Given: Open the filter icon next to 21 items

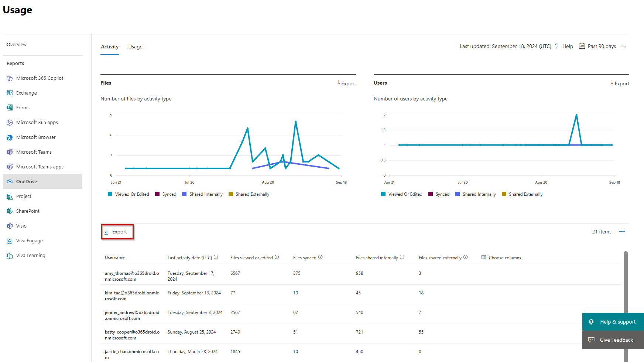Looking at the screenshot, I should point(622,231).
